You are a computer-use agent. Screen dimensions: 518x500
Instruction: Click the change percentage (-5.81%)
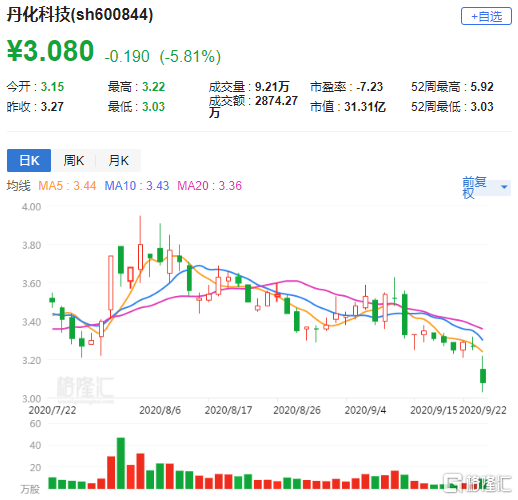pos(190,56)
